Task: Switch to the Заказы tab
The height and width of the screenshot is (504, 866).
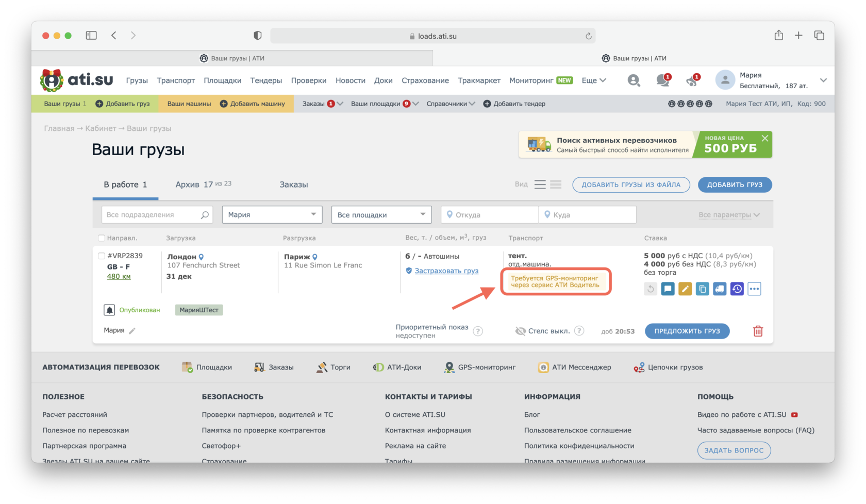Action: pyautogui.click(x=294, y=184)
